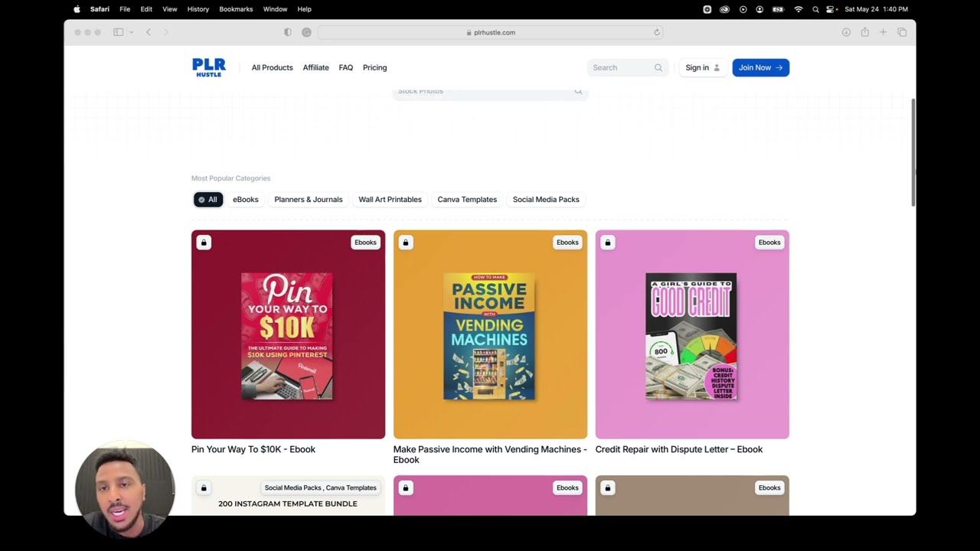Click the PLR Hustle logo

click(209, 67)
